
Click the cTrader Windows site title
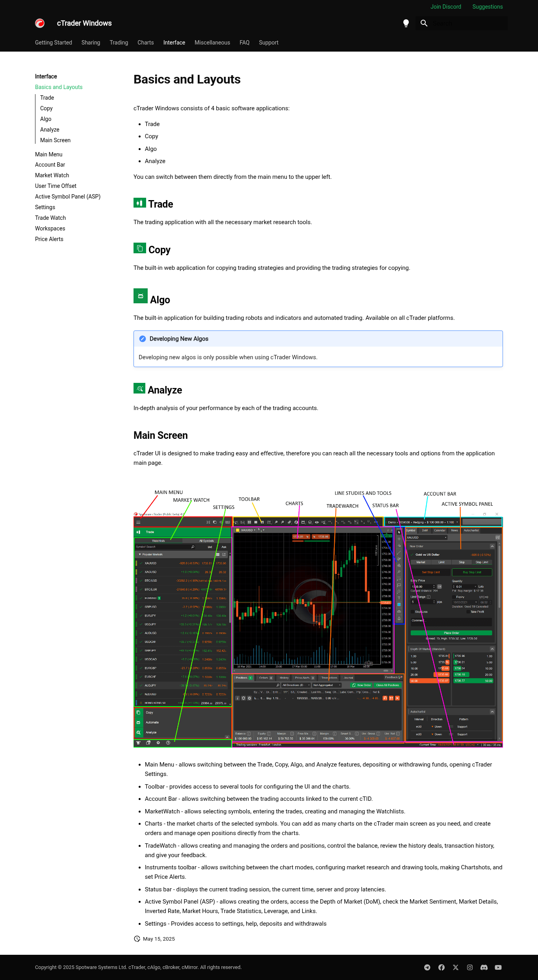click(x=84, y=23)
